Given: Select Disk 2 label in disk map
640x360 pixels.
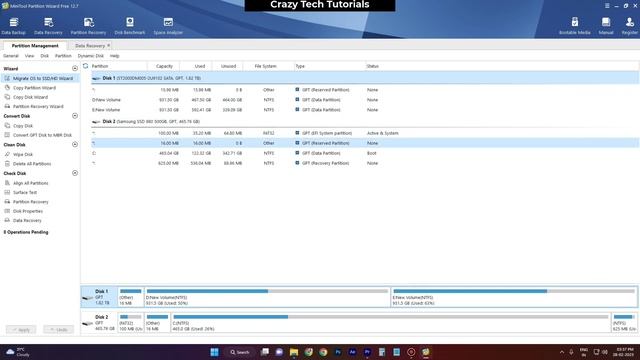Looking at the screenshot, I should click(x=99, y=322).
